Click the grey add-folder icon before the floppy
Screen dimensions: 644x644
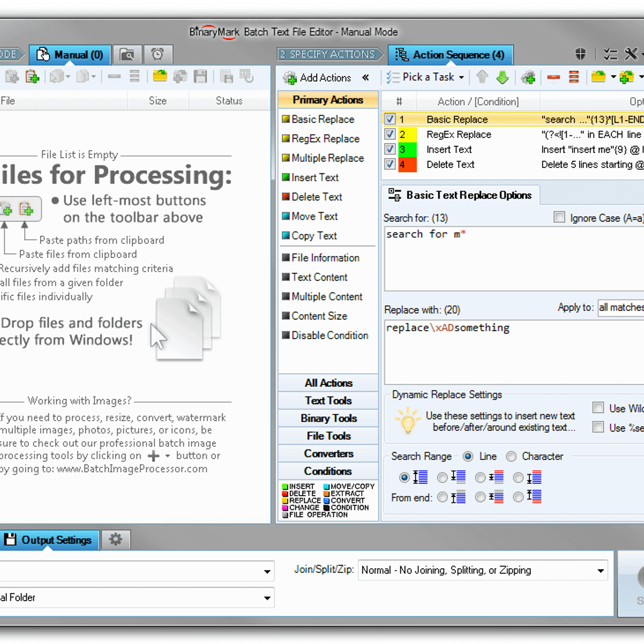(x=180, y=77)
